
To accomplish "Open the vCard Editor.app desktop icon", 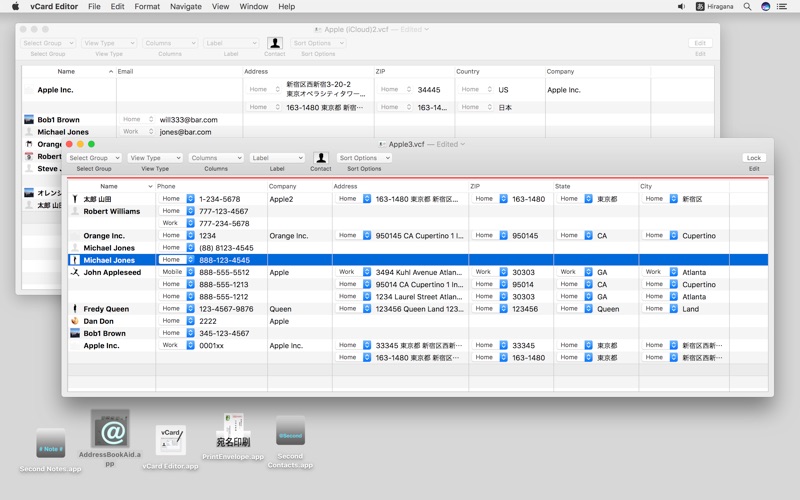I will click(170, 440).
